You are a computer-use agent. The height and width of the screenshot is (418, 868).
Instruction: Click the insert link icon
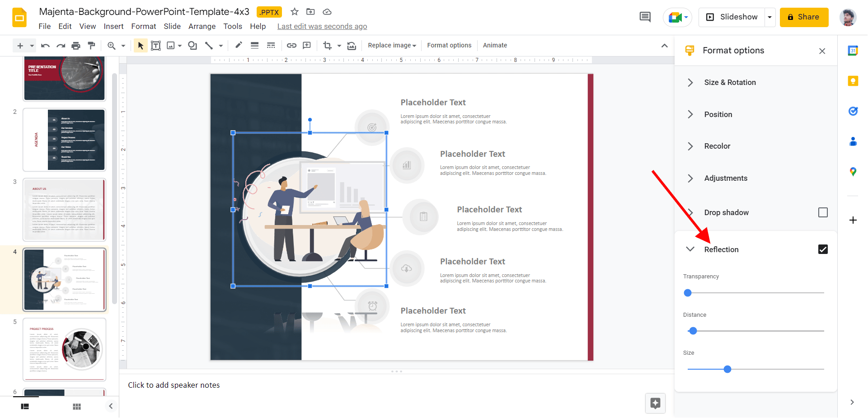291,46
